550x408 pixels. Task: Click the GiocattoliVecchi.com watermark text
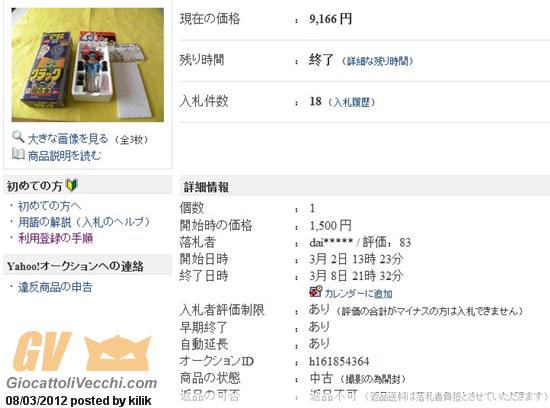click(81, 383)
